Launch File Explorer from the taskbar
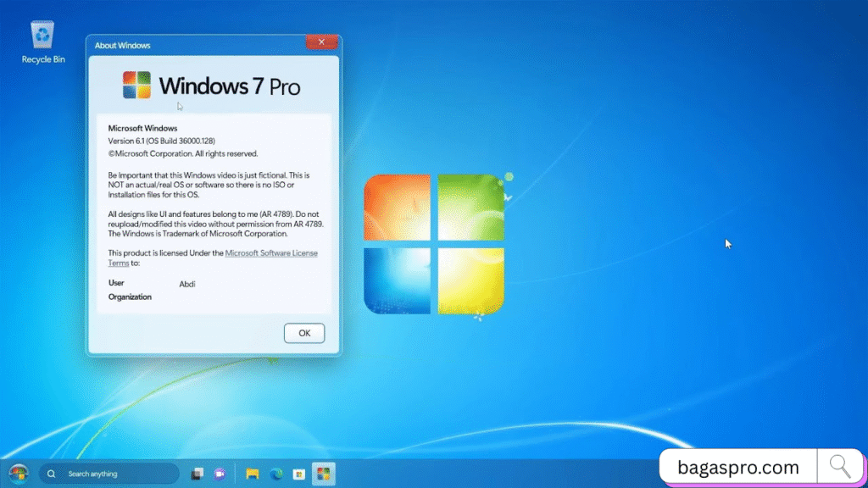 click(x=252, y=474)
